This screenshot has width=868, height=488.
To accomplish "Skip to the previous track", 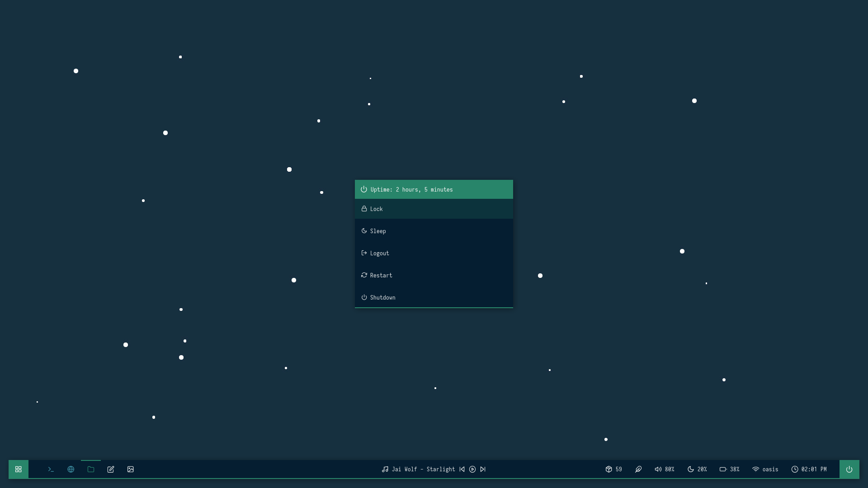I will (462, 469).
